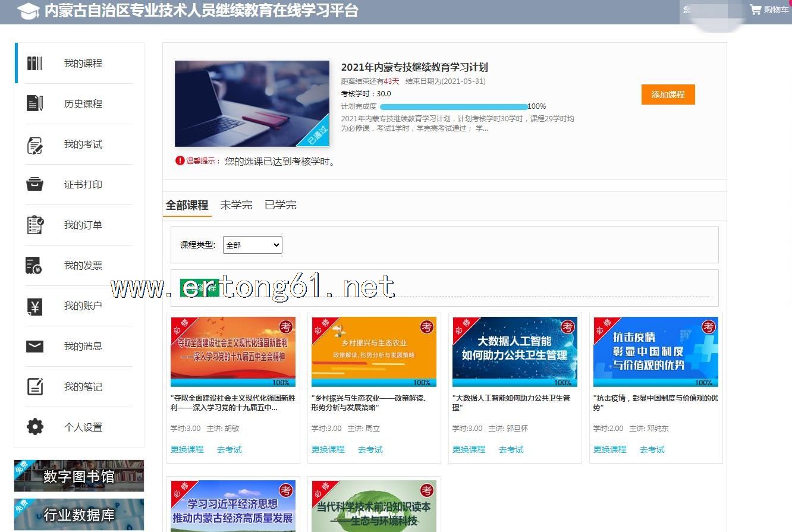Open 我的考试 via its pencil-paper icon
Image resolution: width=792 pixels, height=532 pixels.
(35, 144)
